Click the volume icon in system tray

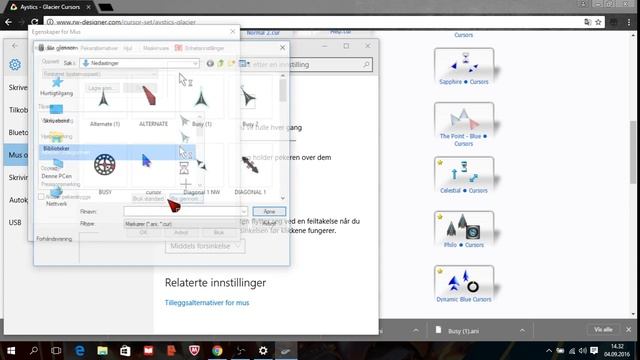tap(582, 351)
